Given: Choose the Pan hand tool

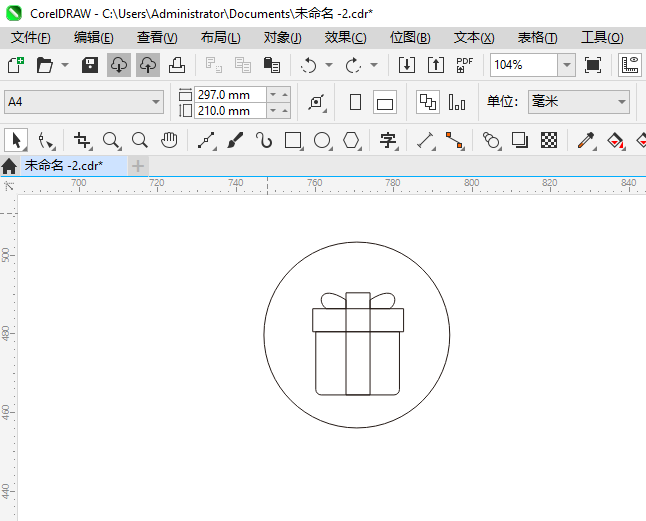Looking at the screenshot, I should pyautogui.click(x=169, y=140).
